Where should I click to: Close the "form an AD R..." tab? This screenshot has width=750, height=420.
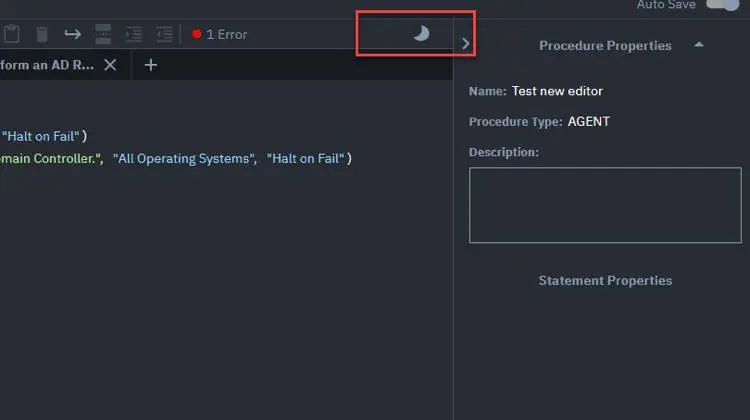click(x=110, y=65)
